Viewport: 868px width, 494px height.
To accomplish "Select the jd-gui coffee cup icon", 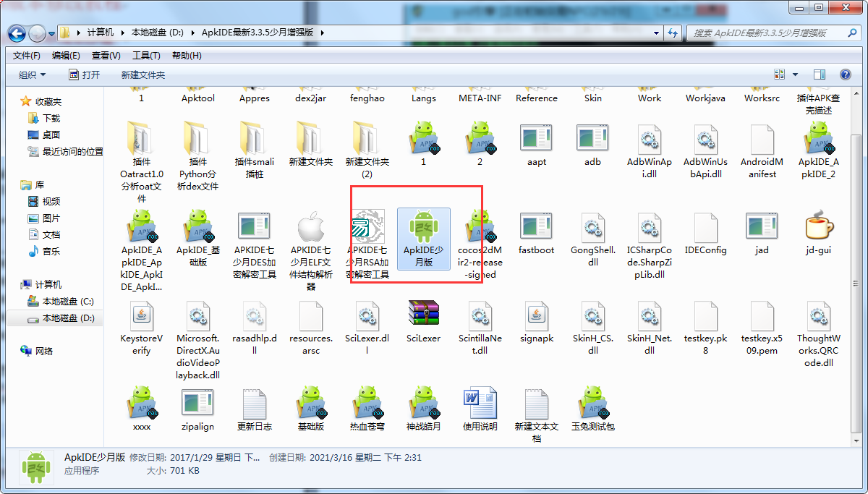I will click(819, 227).
